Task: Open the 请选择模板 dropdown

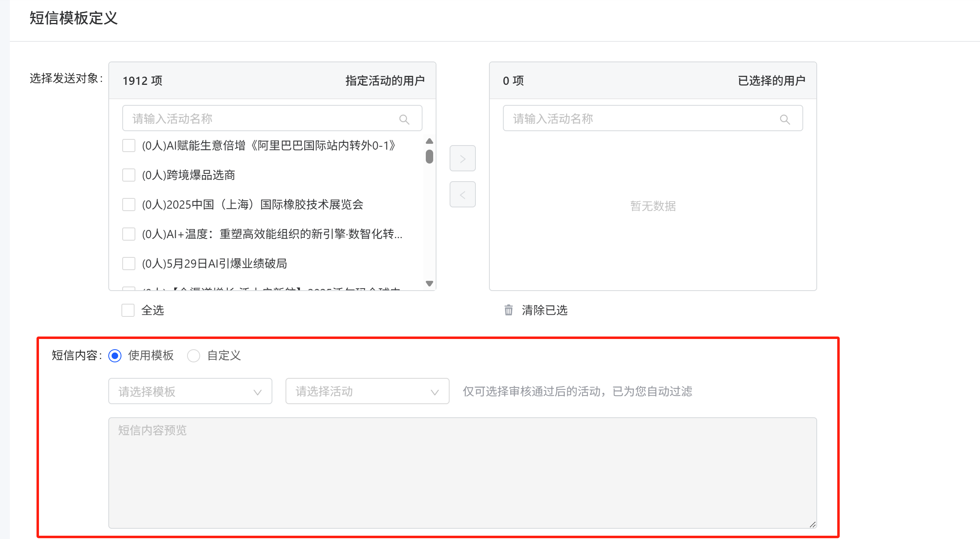Action: 190,391
